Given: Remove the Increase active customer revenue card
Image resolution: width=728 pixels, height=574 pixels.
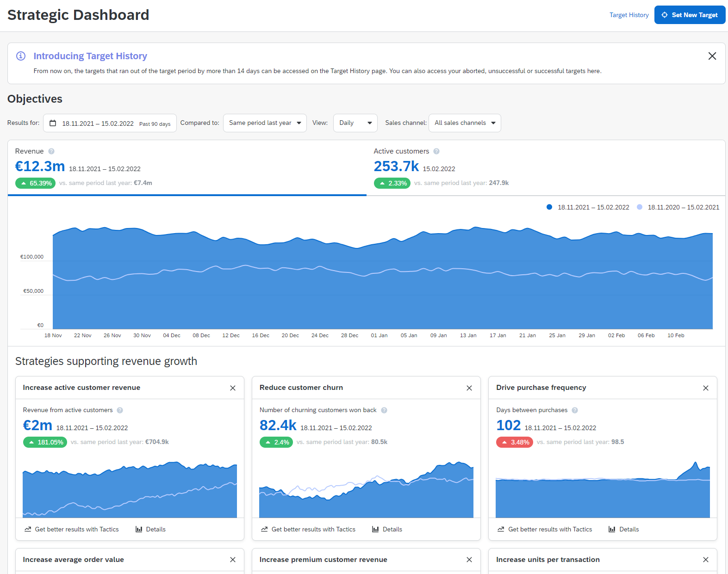Looking at the screenshot, I should click(232, 388).
